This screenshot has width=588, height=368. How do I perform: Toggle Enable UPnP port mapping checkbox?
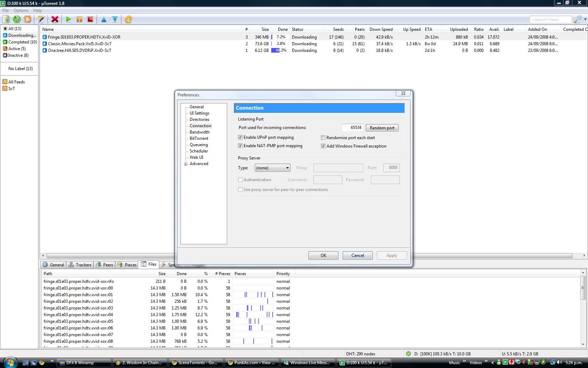point(240,137)
